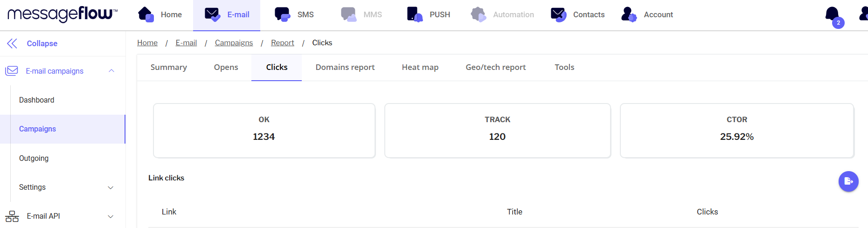Click the E-mail API network icon
Image resolution: width=868 pixels, height=228 pixels.
pyautogui.click(x=12, y=216)
